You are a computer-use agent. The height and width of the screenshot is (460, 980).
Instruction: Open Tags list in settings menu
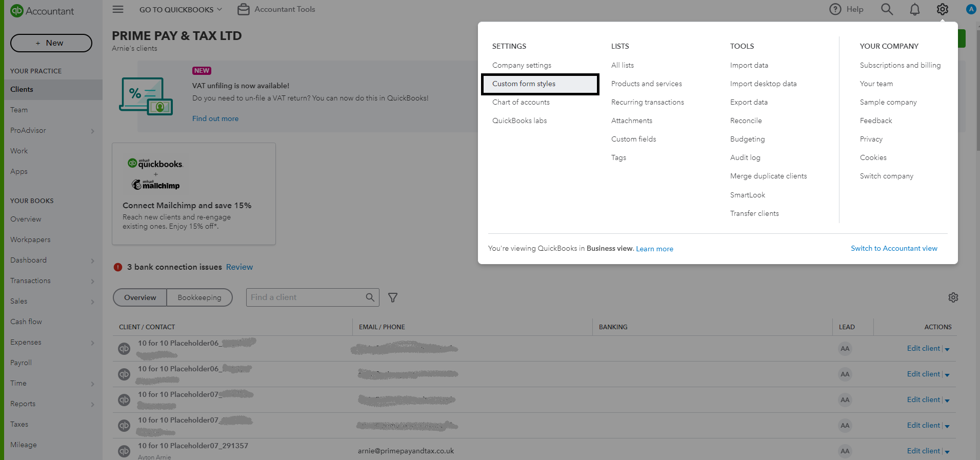tap(618, 157)
